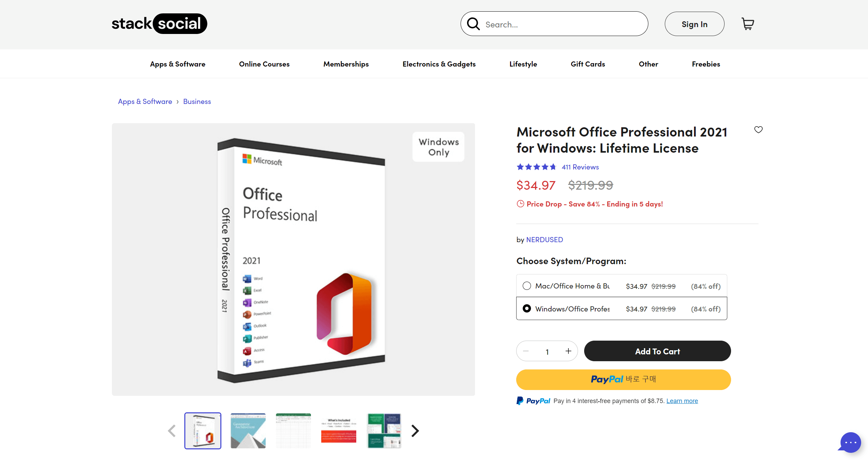Select Windows/Office Professional radio option

[x=527, y=308]
